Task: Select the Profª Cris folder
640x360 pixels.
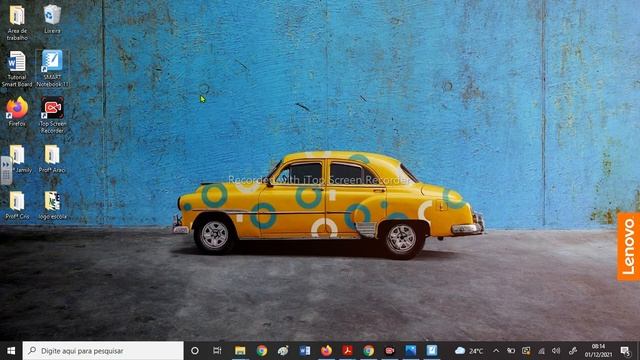Action: [17, 205]
